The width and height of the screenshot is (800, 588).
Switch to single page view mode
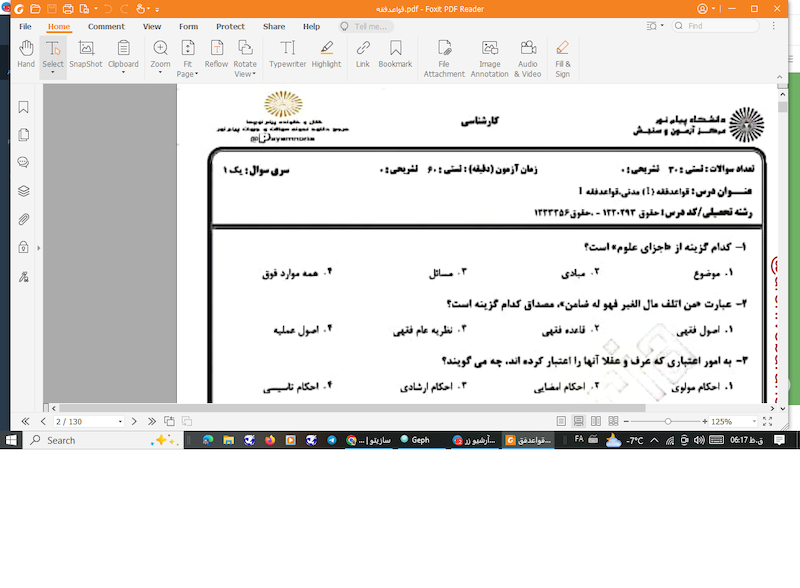(561, 421)
